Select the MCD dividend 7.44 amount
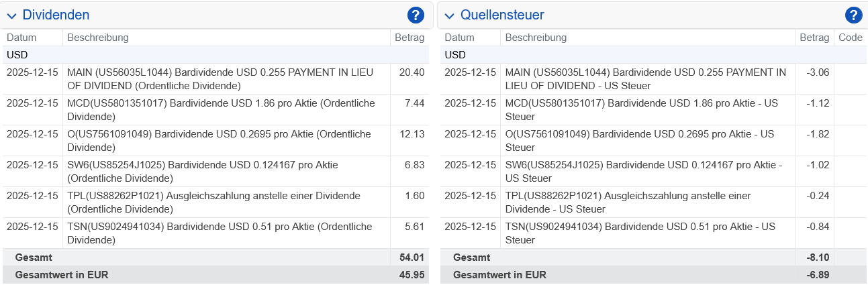 (x=414, y=103)
